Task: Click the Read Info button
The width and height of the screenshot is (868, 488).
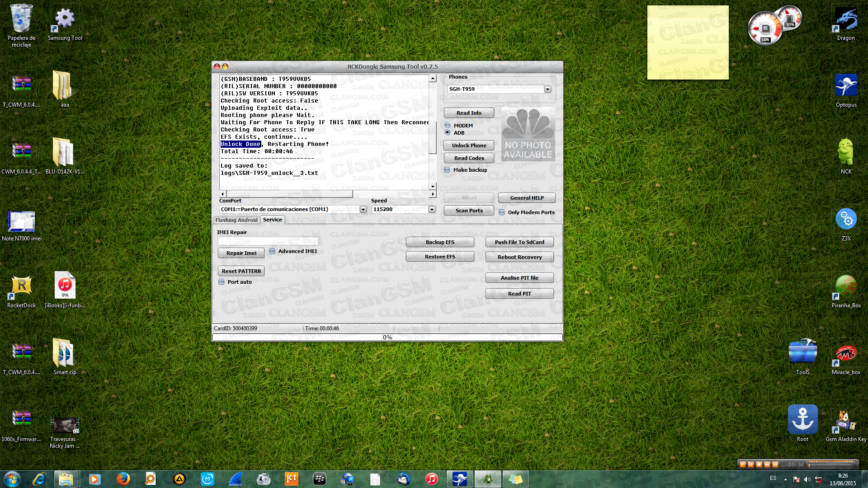Action: (469, 113)
